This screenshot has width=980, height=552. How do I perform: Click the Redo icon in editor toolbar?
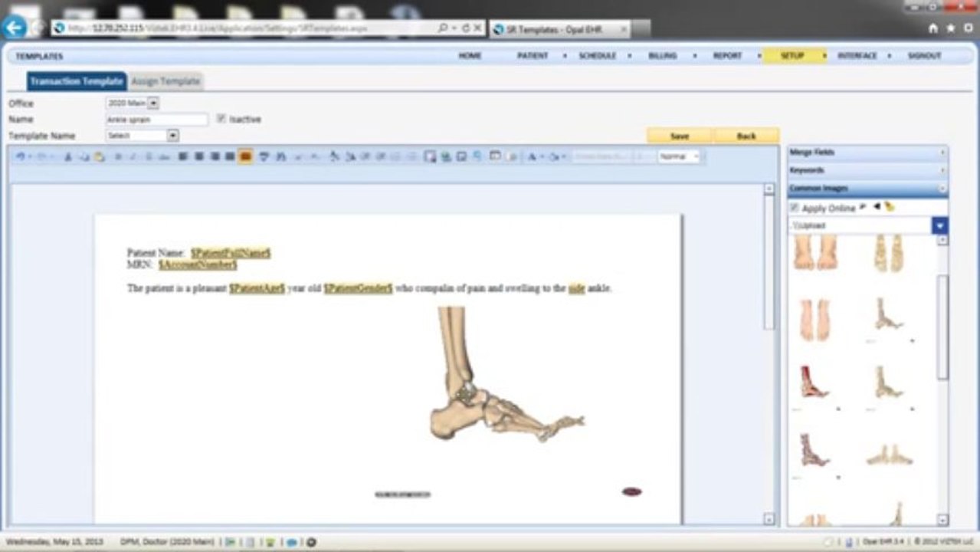pos(42,156)
